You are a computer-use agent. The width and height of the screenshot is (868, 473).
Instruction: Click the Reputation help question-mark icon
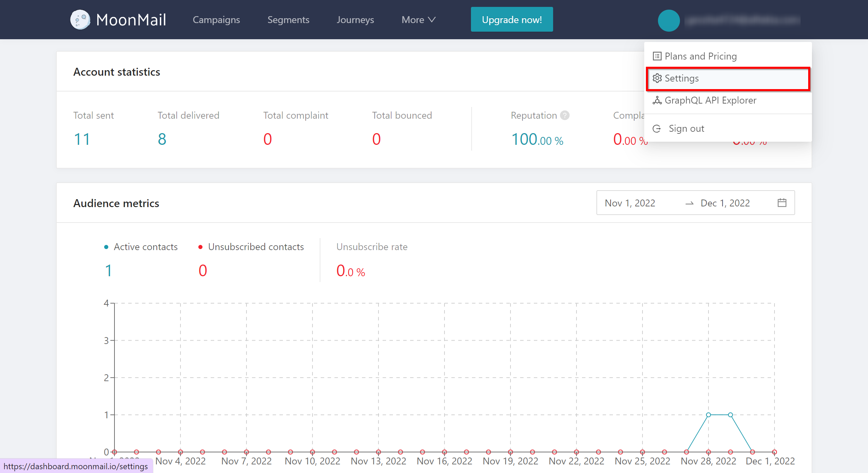tap(565, 115)
